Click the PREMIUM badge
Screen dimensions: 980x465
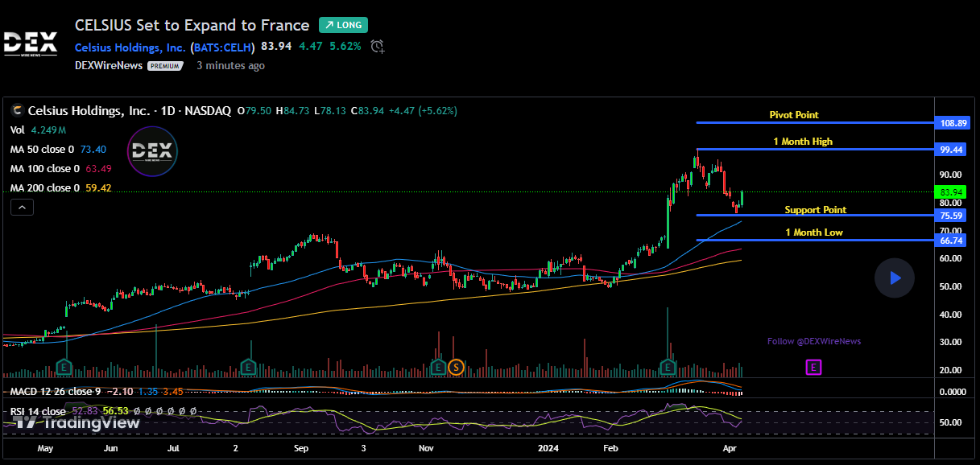click(x=165, y=66)
